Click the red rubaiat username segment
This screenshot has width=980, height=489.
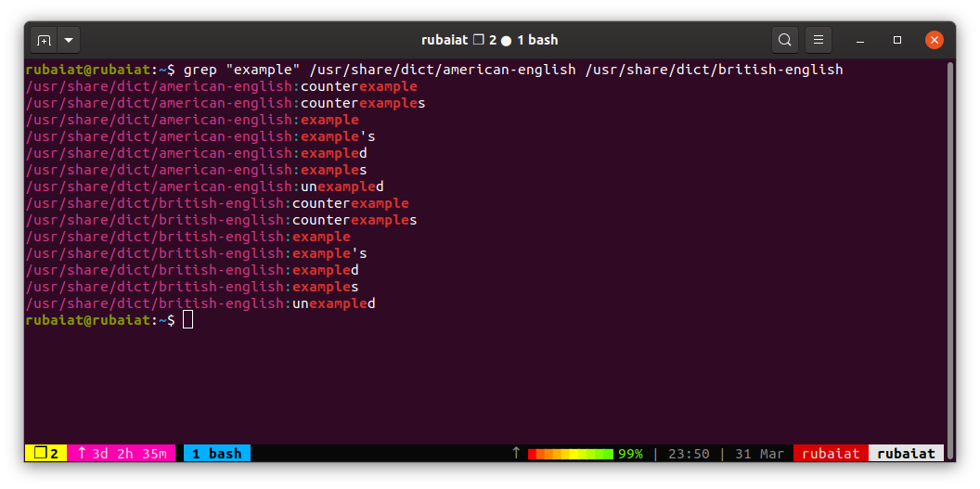tap(831, 454)
